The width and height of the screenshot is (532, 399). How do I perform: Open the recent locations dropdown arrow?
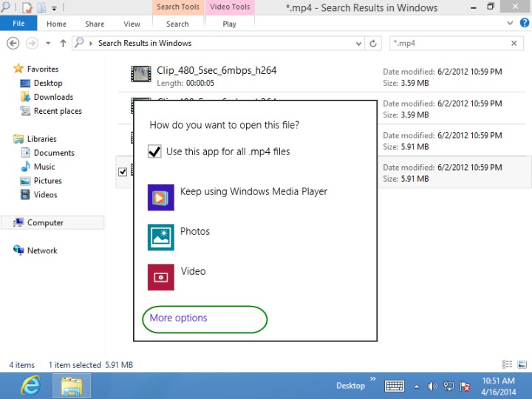48,44
